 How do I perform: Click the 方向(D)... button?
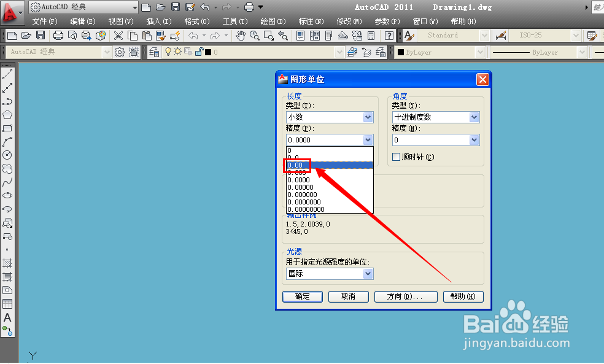tap(406, 296)
